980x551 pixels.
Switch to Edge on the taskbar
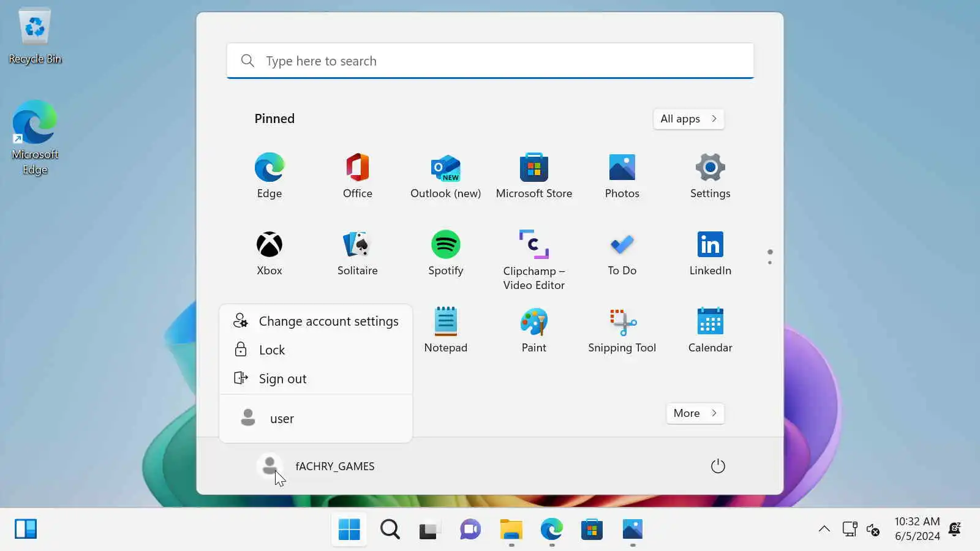[x=551, y=530]
